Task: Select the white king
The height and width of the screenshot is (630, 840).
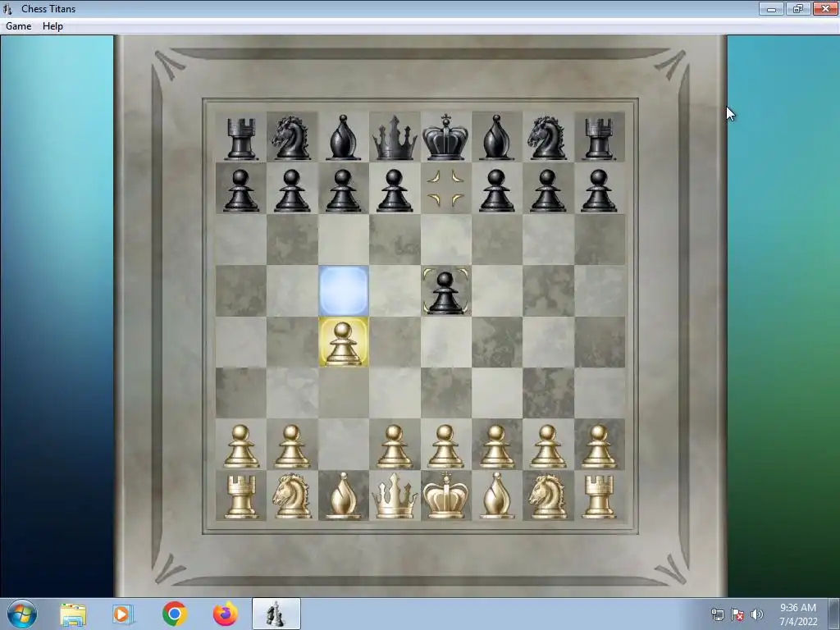Action: 445,495
